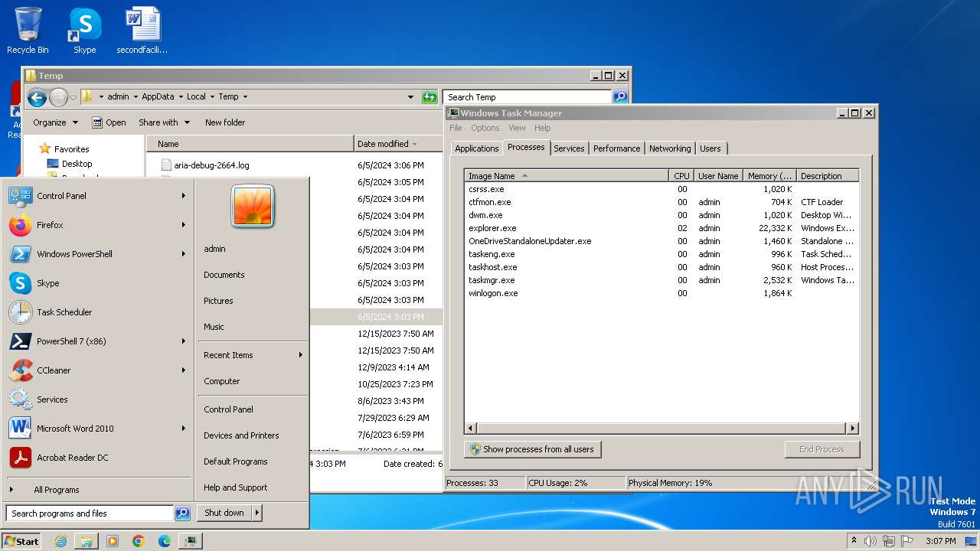
Task: Expand CCleaner jump list arrow
Action: point(184,370)
